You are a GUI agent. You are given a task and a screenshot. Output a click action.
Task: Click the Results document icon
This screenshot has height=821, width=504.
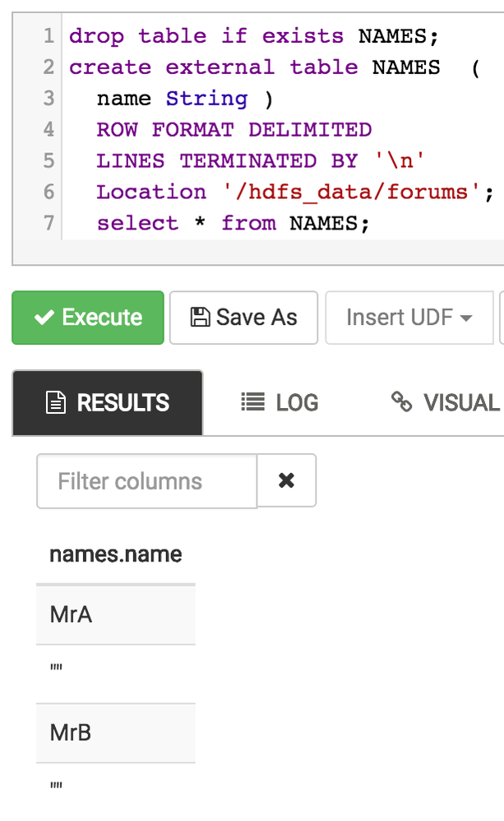pyautogui.click(x=56, y=402)
